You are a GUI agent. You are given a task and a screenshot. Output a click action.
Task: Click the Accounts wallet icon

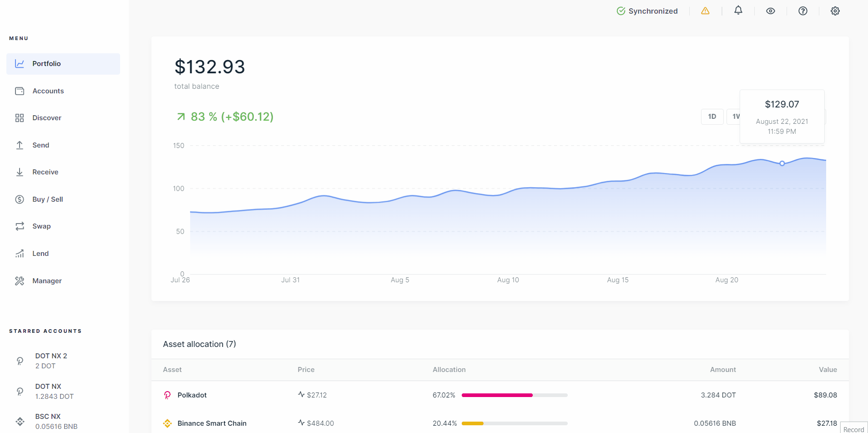pos(20,91)
